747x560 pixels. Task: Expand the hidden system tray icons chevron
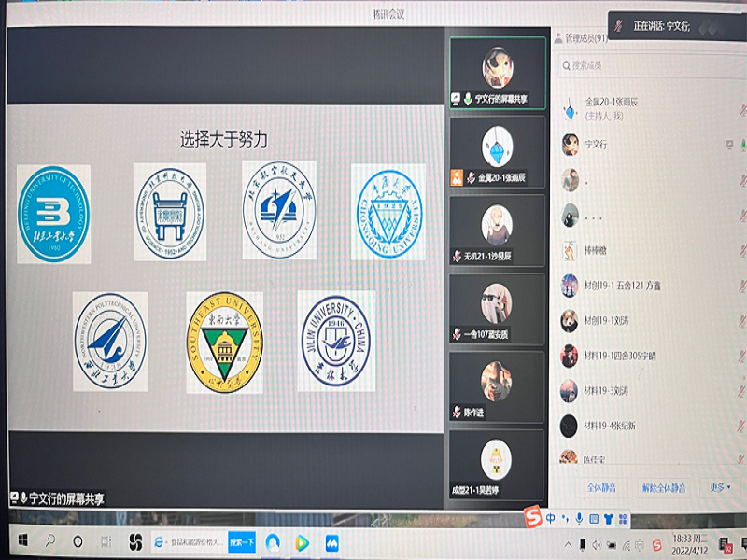568,544
